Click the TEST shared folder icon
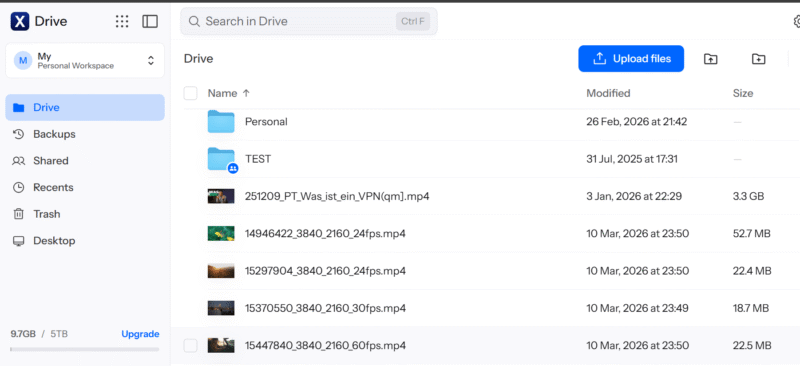The width and height of the screenshot is (800, 366). (221, 159)
